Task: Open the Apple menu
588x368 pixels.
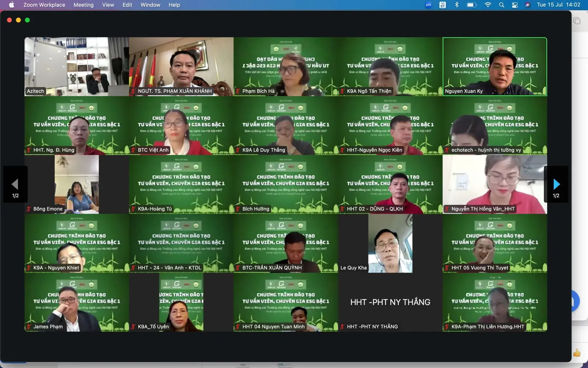Action: tap(11, 5)
